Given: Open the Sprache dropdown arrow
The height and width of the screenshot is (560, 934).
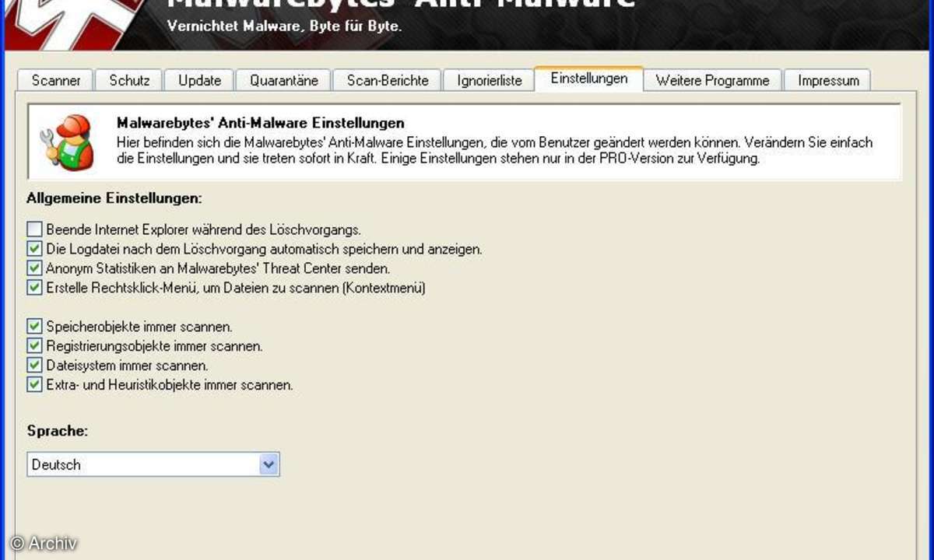Looking at the screenshot, I should [269, 464].
